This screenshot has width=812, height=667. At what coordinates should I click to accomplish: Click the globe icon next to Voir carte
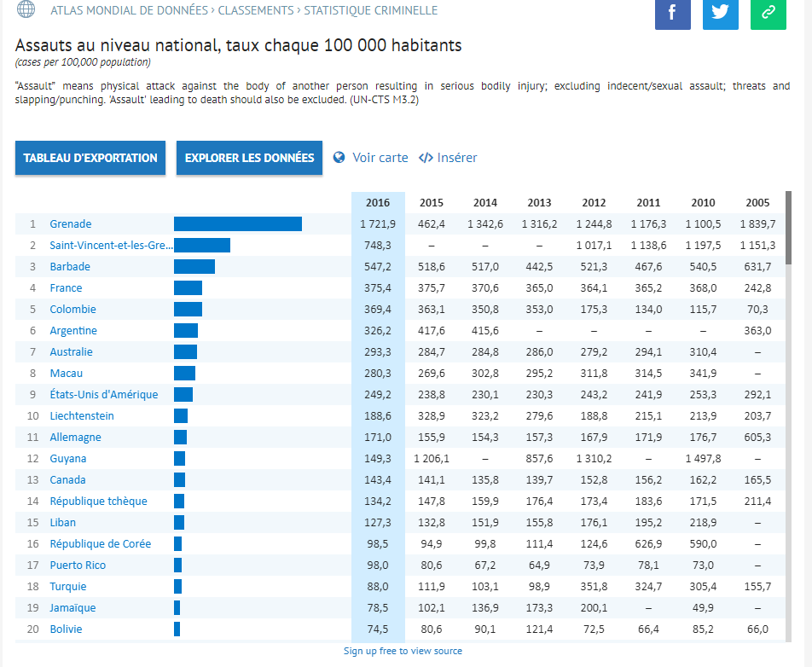click(339, 158)
